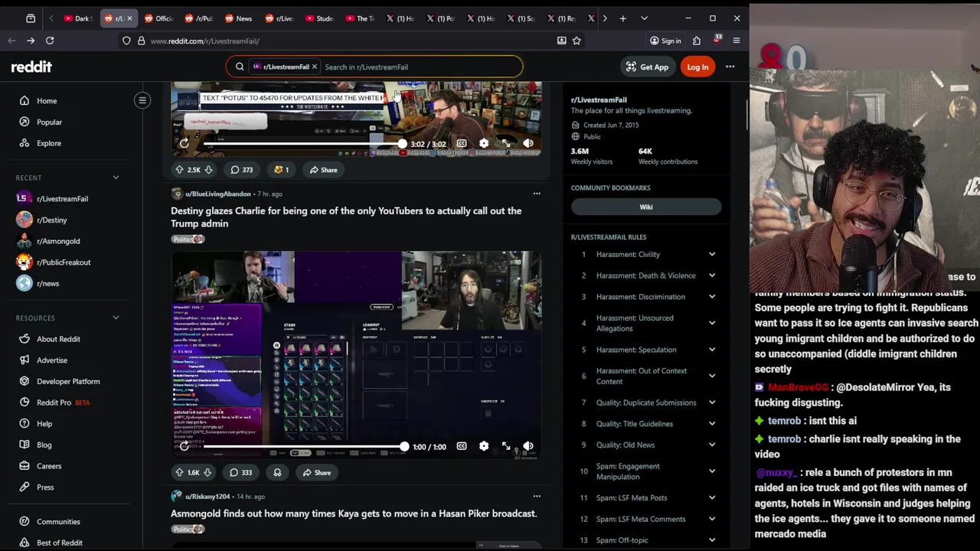
Task: Go to r/Asmongold in recent communities
Action: [57, 241]
